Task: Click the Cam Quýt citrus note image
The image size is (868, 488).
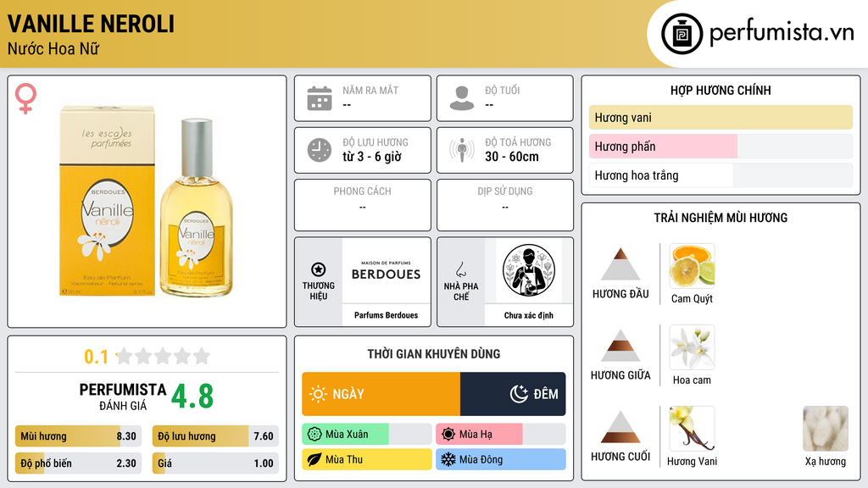Action: 692,265
